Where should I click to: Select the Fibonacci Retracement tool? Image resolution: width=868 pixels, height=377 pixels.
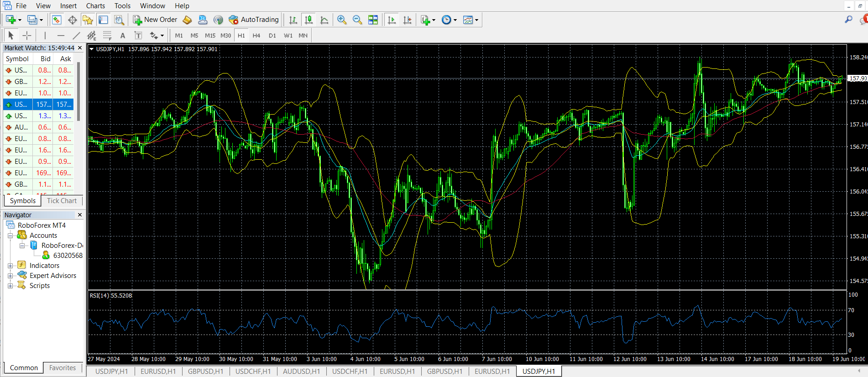(x=107, y=35)
